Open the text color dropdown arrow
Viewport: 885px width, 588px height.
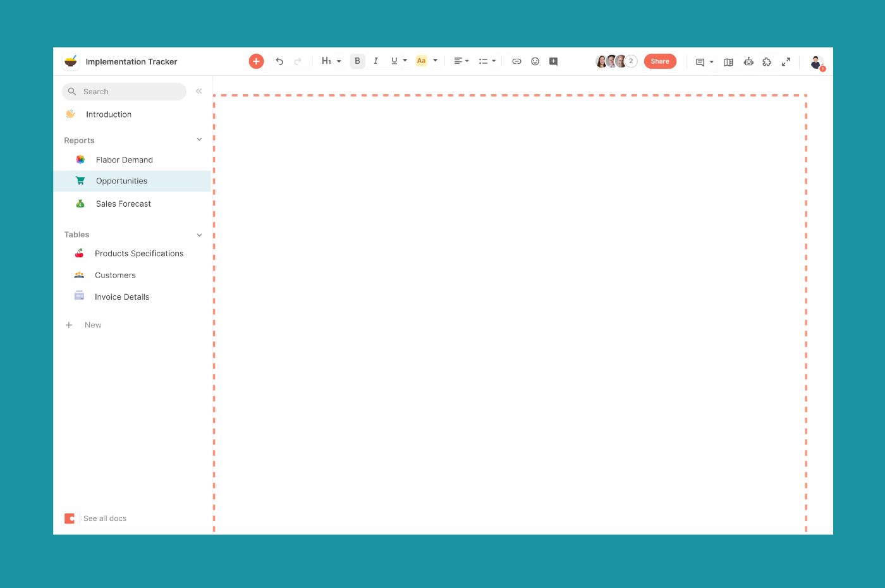point(435,61)
